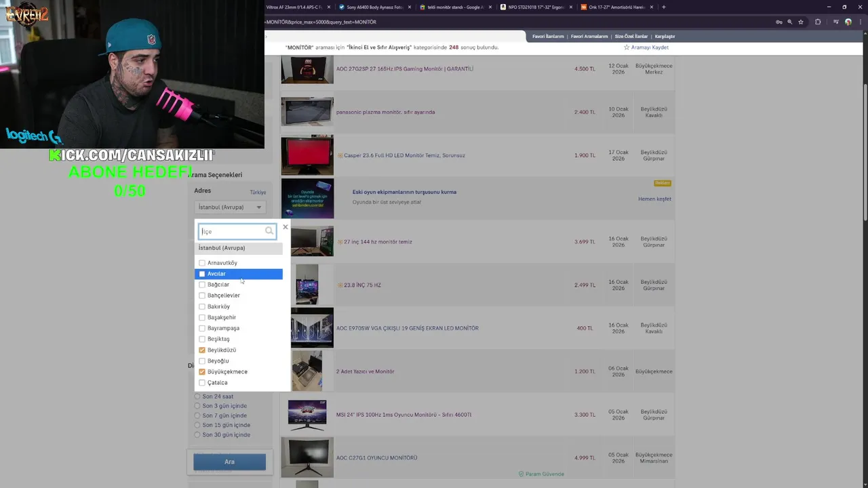The width and height of the screenshot is (868, 488).
Task: Click the Hemen keşfet ad link
Action: click(654, 199)
